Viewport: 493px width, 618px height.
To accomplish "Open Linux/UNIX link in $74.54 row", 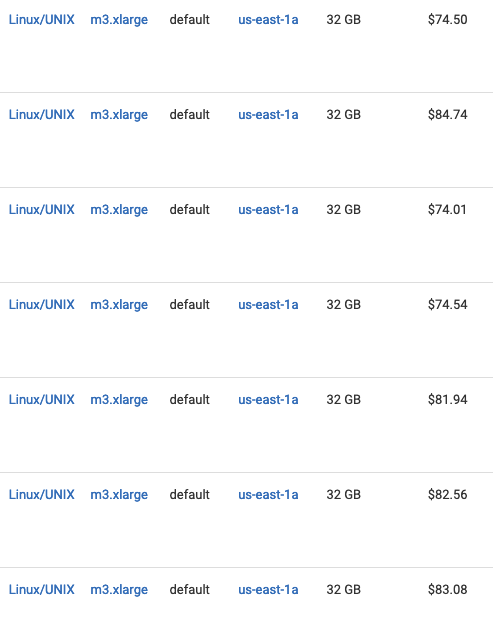I will pyautogui.click(x=41, y=304).
